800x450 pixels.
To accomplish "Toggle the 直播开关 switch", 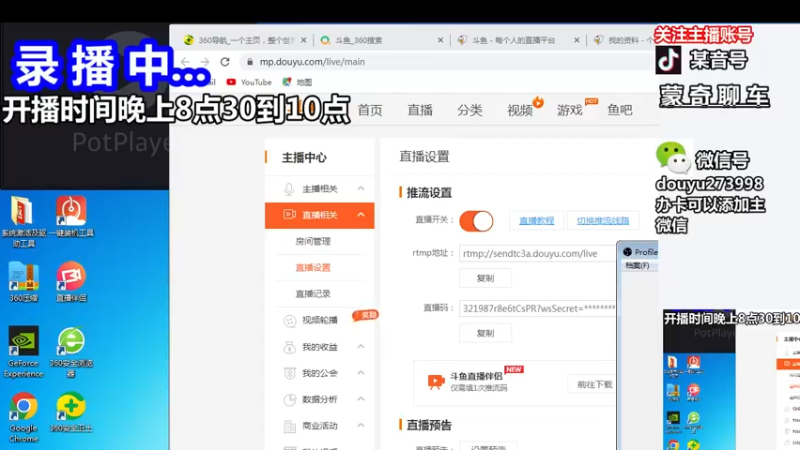I will point(476,221).
